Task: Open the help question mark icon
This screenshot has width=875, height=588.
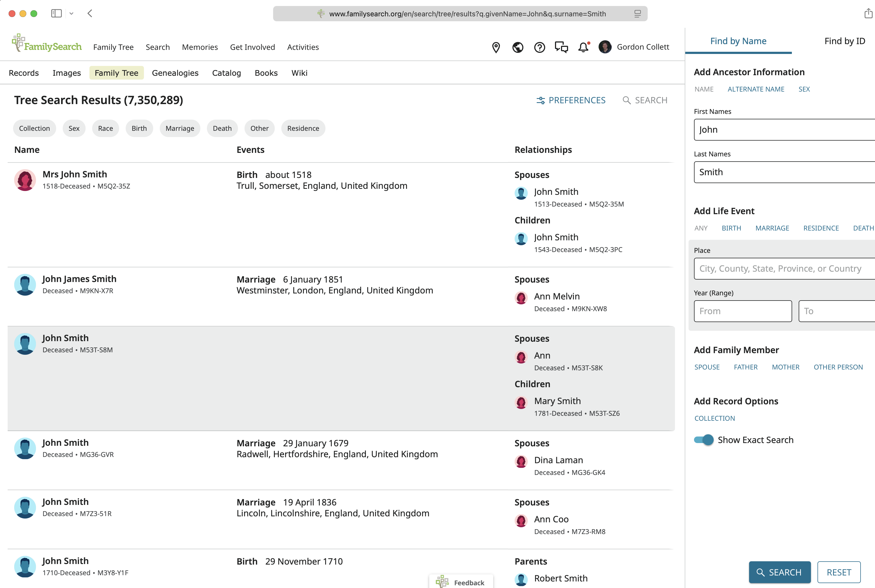Action: (x=539, y=47)
